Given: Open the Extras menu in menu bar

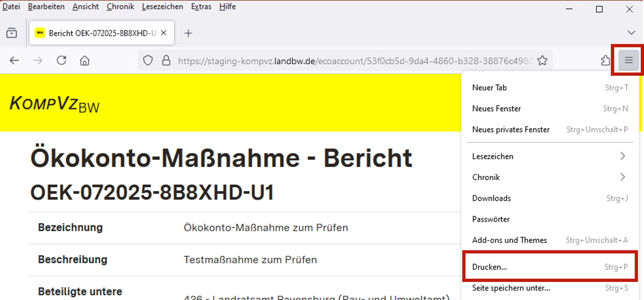Looking at the screenshot, I should 201,6.
